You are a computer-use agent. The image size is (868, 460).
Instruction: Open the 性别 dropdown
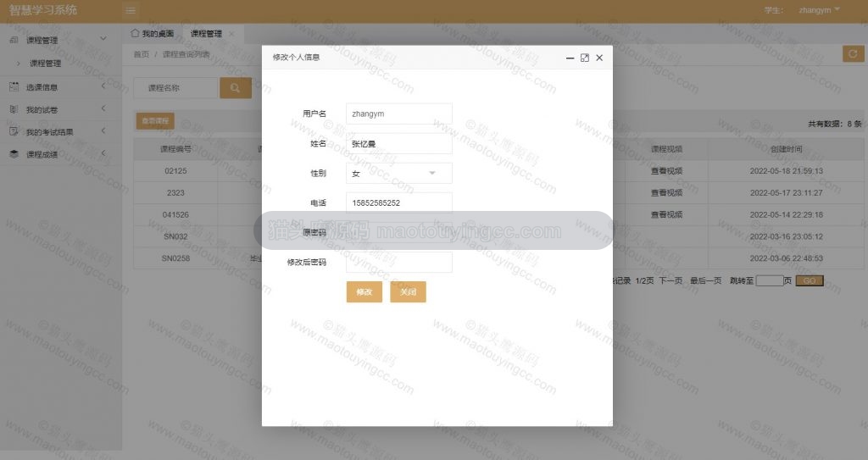pos(398,174)
